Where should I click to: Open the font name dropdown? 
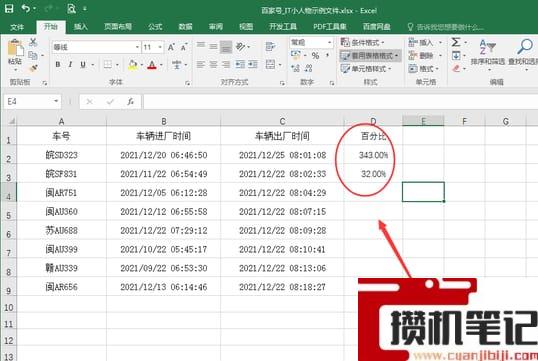click(x=137, y=47)
